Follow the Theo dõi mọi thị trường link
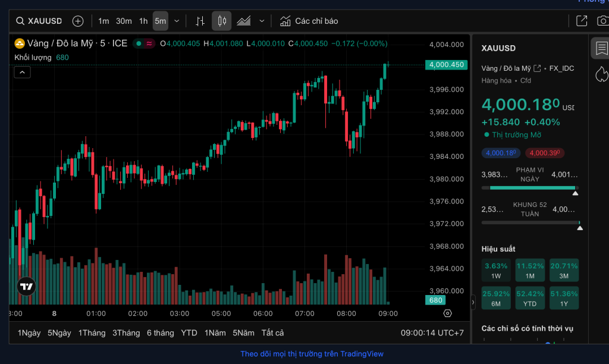Viewport: 609px width, 364px height. (x=312, y=354)
